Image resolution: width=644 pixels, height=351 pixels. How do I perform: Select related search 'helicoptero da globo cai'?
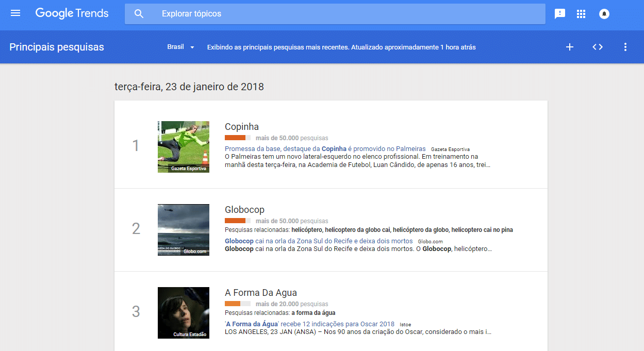[358, 230]
